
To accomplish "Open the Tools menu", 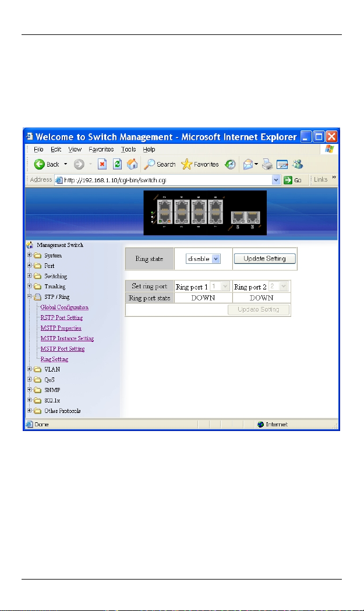I will (x=128, y=149).
